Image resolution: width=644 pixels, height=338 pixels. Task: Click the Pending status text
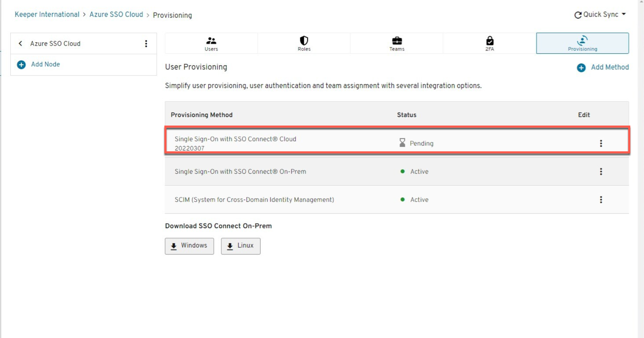pos(421,143)
